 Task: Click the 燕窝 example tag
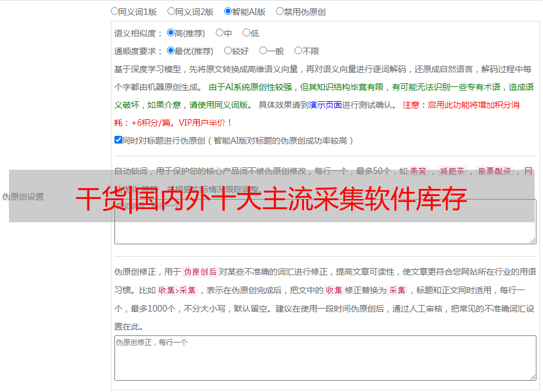point(418,171)
